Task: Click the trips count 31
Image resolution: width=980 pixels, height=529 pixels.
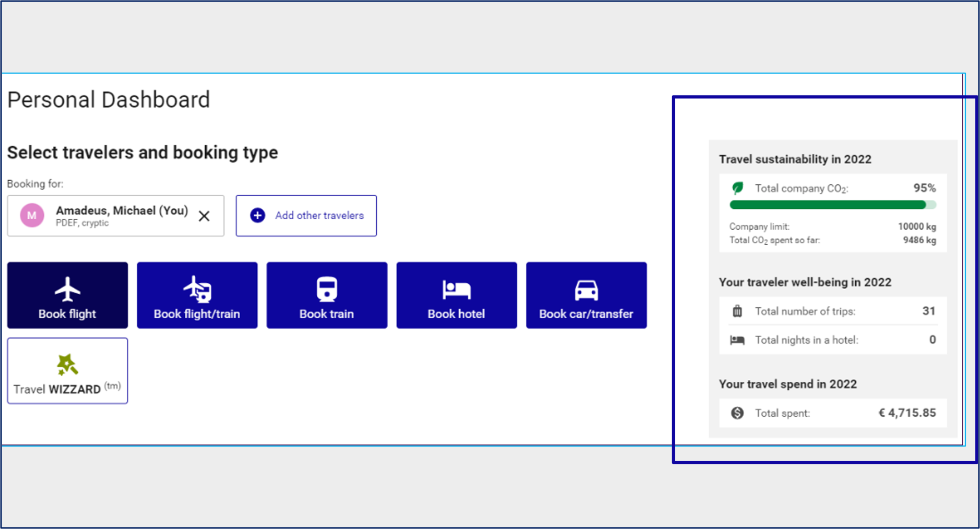Action: 929,311
